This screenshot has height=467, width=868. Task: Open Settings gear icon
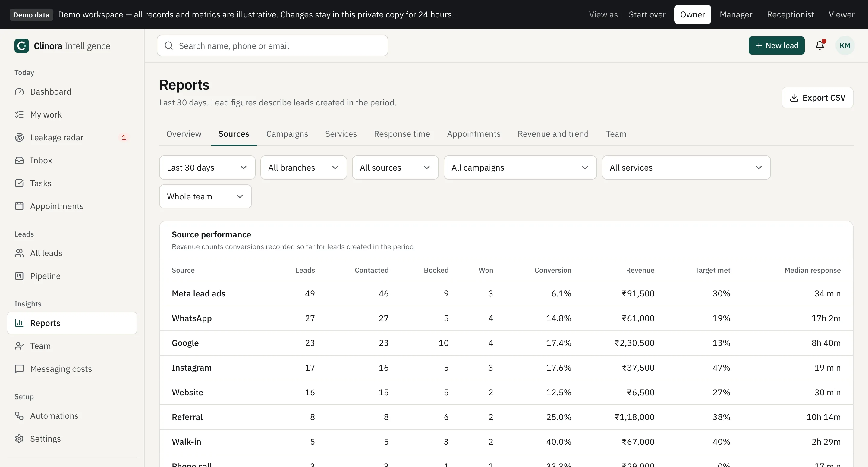pyautogui.click(x=19, y=439)
